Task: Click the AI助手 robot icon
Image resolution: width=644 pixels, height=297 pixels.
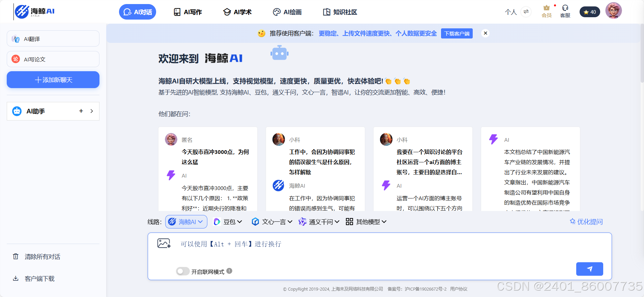Action: point(17,111)
